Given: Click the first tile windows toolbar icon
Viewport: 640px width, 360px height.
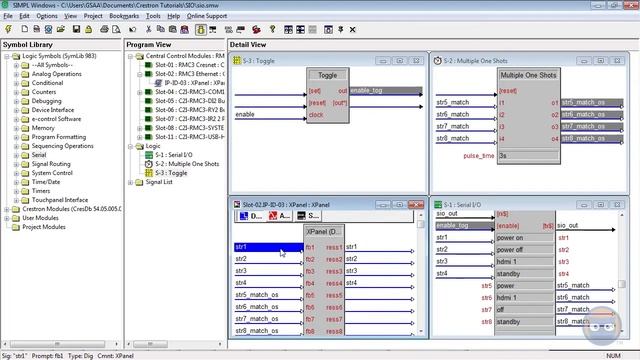Looking at the screenshot, I should pos(288,29).
